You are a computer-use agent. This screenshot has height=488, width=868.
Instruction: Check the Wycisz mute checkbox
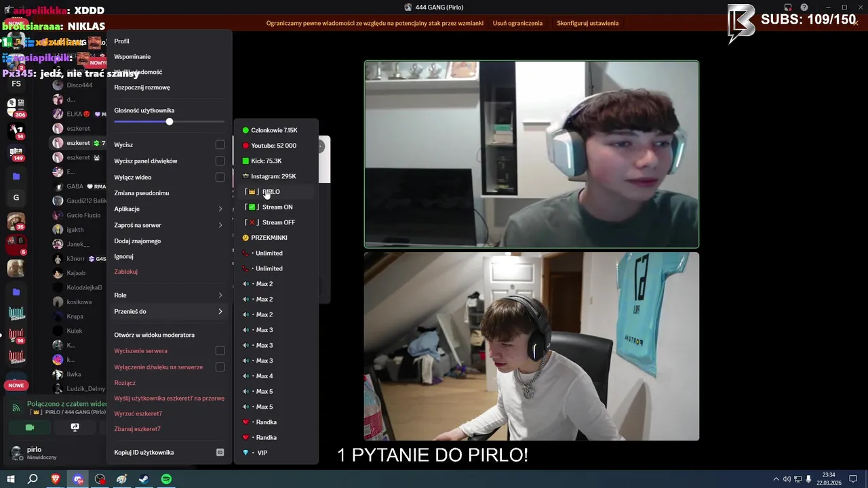point(220,144)
